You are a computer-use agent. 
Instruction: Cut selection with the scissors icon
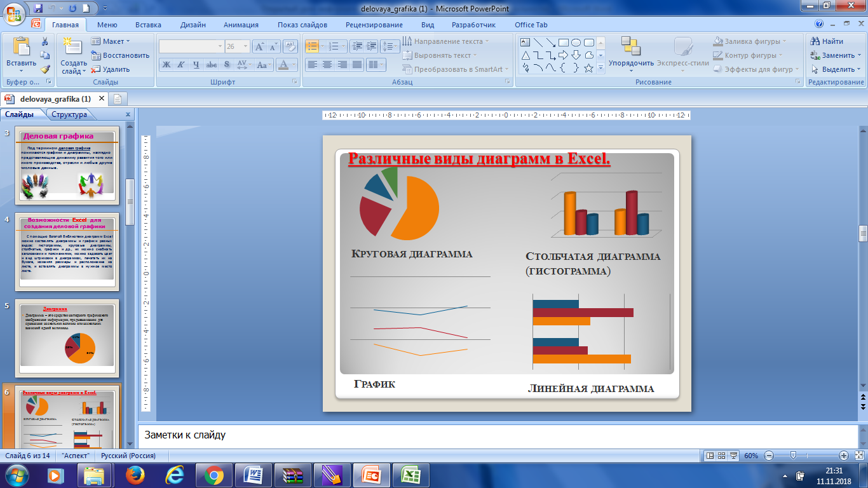point(45,41)
